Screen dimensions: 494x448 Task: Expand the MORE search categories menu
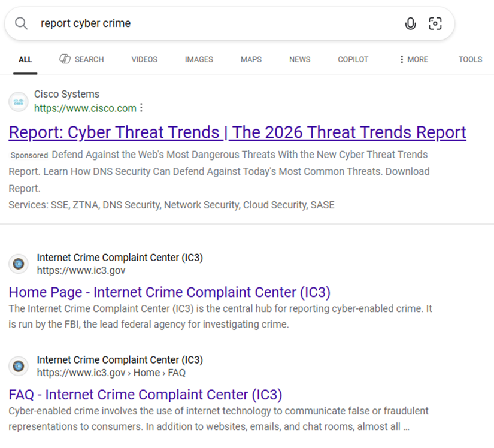click(414, 59)
